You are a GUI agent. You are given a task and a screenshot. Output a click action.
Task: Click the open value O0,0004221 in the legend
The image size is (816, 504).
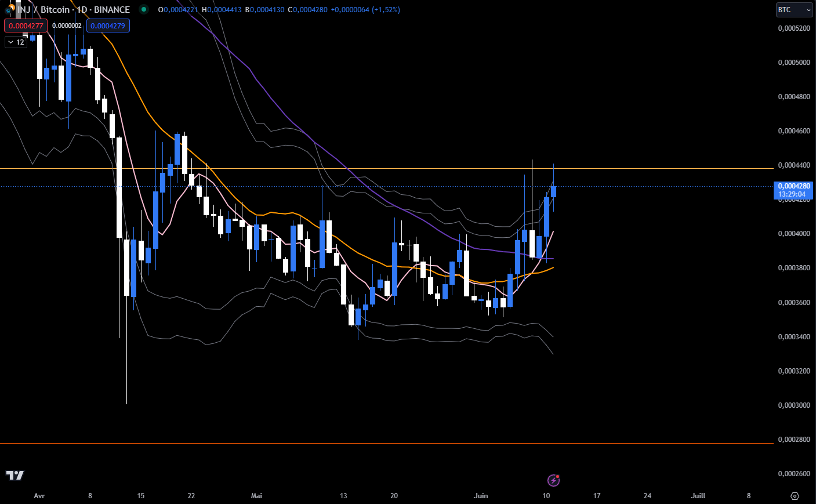click(177, 10)
